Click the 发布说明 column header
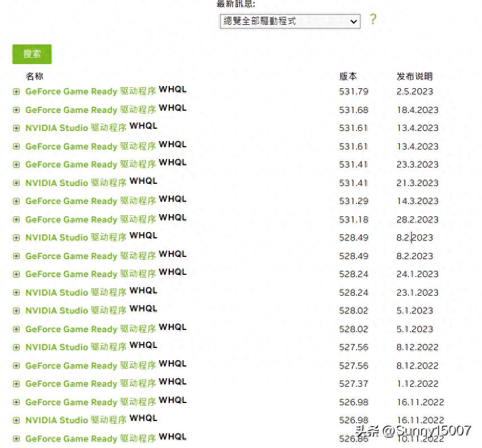 point(415,76)
